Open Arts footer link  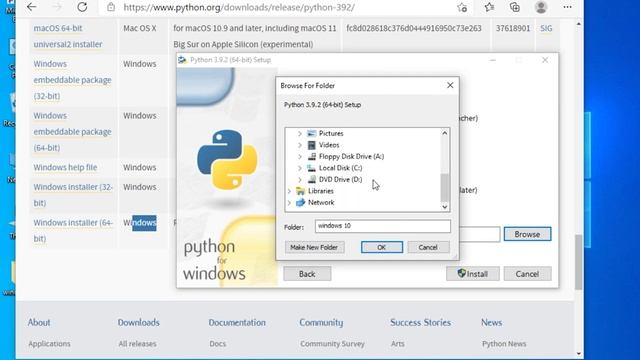point(398,344)
